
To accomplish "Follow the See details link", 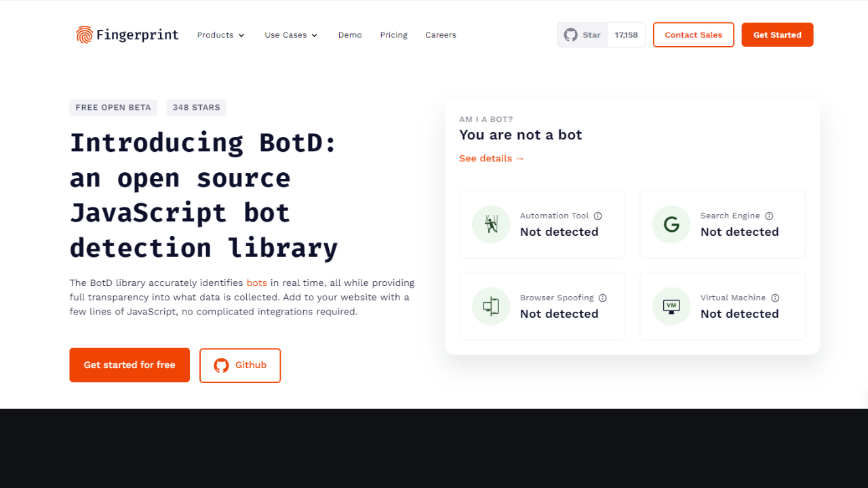I will [x=492, y=159].
